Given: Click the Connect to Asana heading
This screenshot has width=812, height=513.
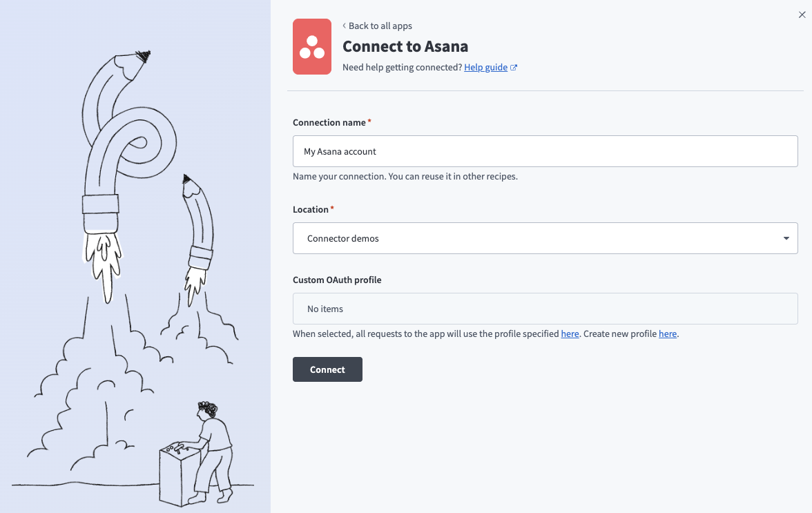Looking at the screenshot, I should coord(405,46).
